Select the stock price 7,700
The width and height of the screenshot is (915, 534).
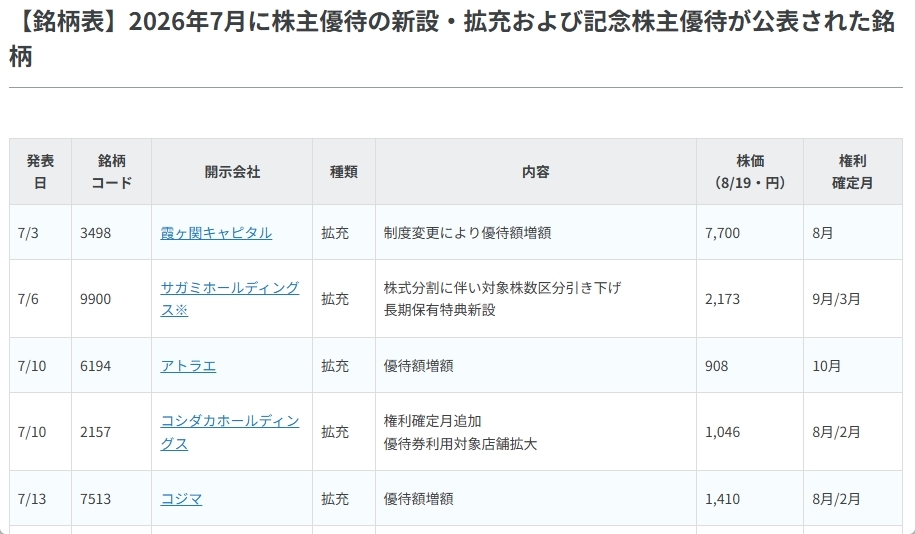tap(722, 233)
